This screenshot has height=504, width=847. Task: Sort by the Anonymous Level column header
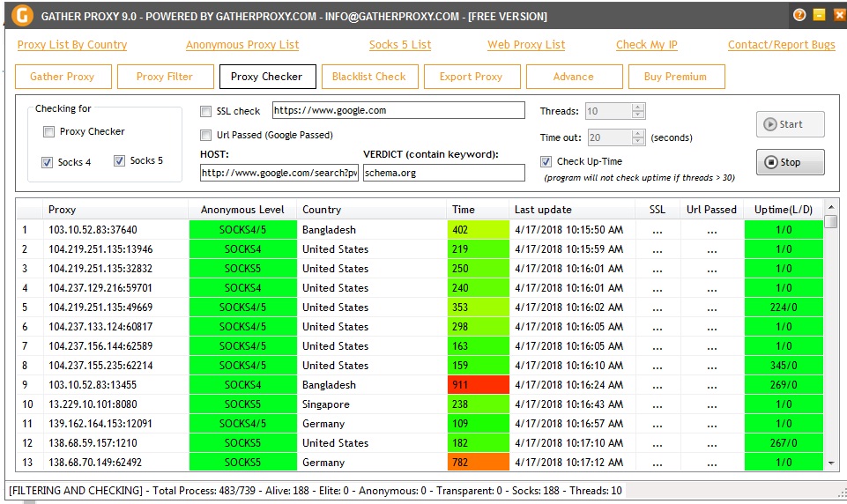click(x=242, y=210)
